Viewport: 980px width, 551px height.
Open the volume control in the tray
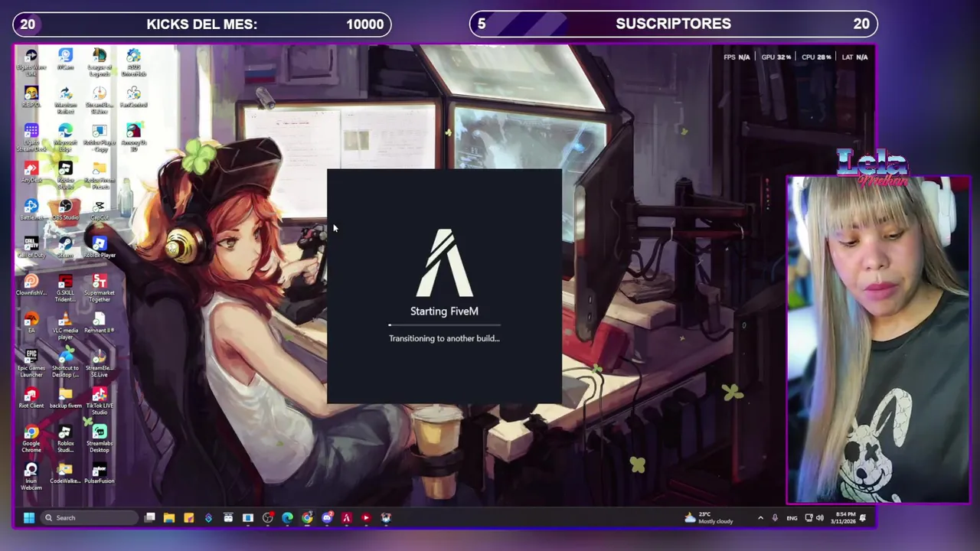pos(820,518)
